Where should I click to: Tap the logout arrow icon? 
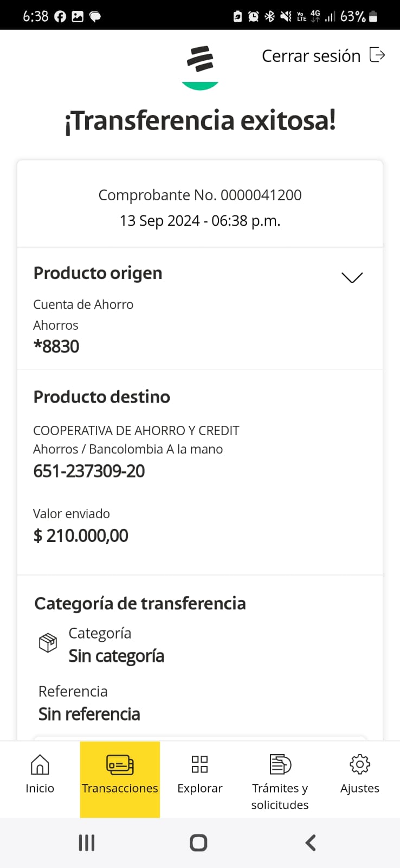coord(377,55)
